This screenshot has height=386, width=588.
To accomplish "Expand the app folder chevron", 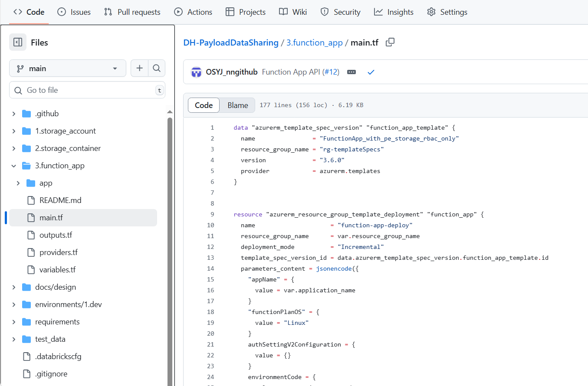I will [x=18, y=183].
